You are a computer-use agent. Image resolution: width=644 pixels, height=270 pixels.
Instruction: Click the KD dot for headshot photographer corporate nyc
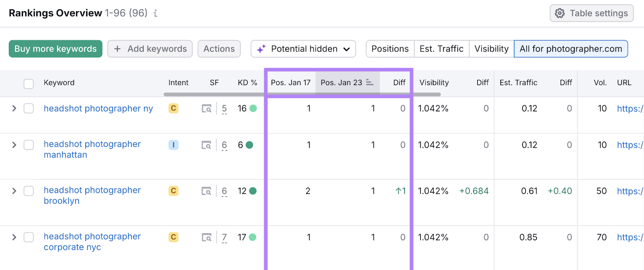tap(252, 237)
